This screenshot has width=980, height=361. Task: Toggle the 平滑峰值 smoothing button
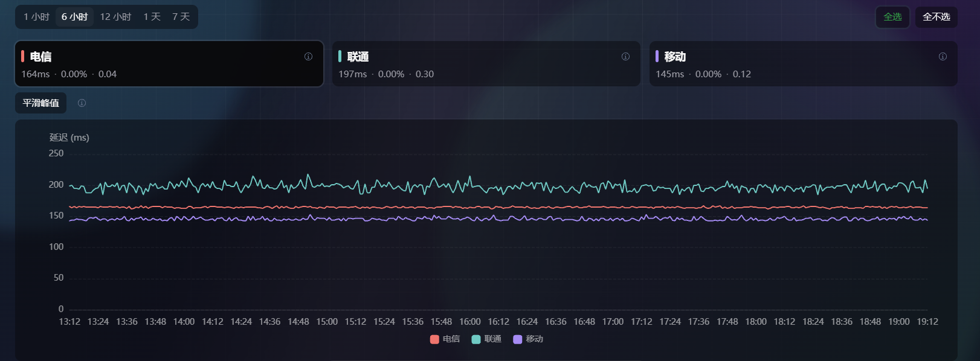click(x=41, y=103)
